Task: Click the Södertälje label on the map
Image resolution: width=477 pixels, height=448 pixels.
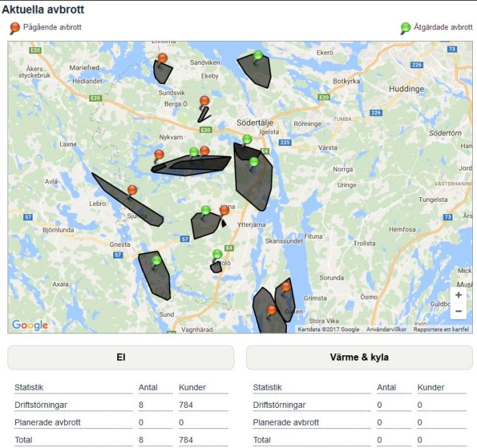Action: pos(255,123)
